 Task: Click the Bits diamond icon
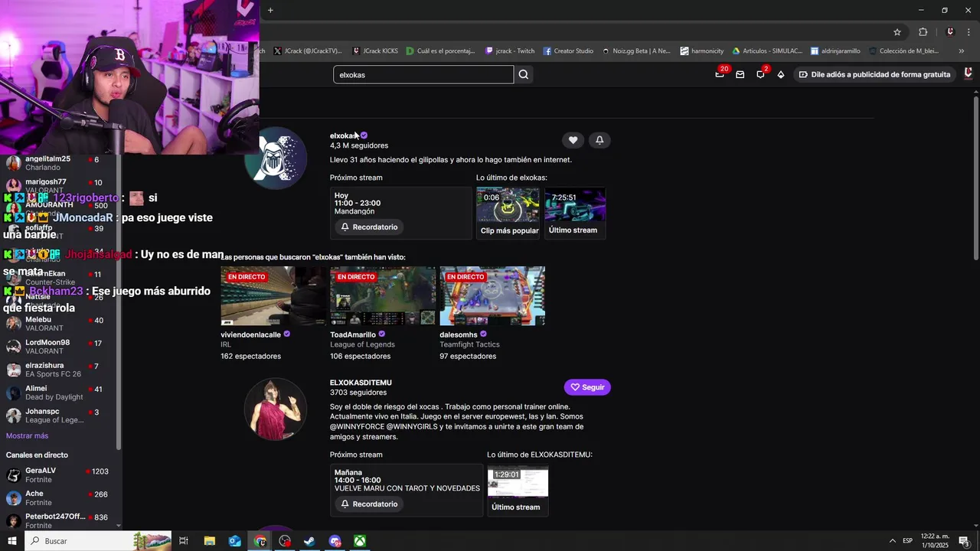click(780, 74)
